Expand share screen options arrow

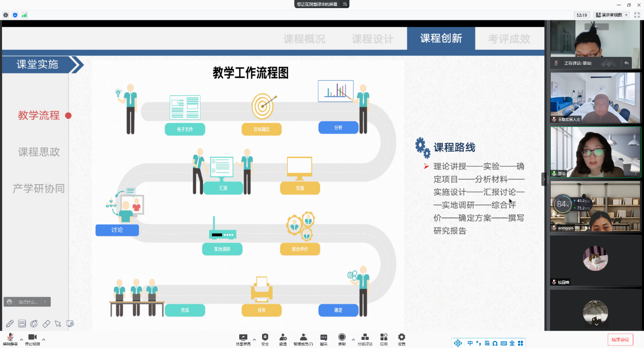click(254, 339)
